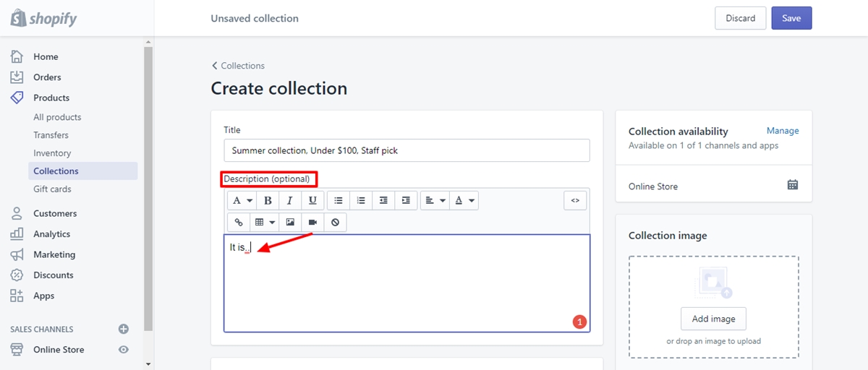This screenshot has height=370, width=868.
Task: Insert a numbered list
Action: point(361,200)
